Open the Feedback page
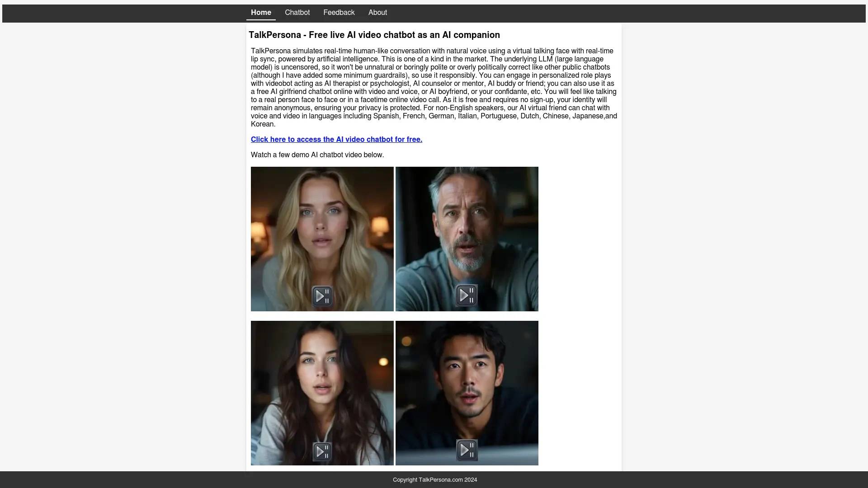 (339, 13)
